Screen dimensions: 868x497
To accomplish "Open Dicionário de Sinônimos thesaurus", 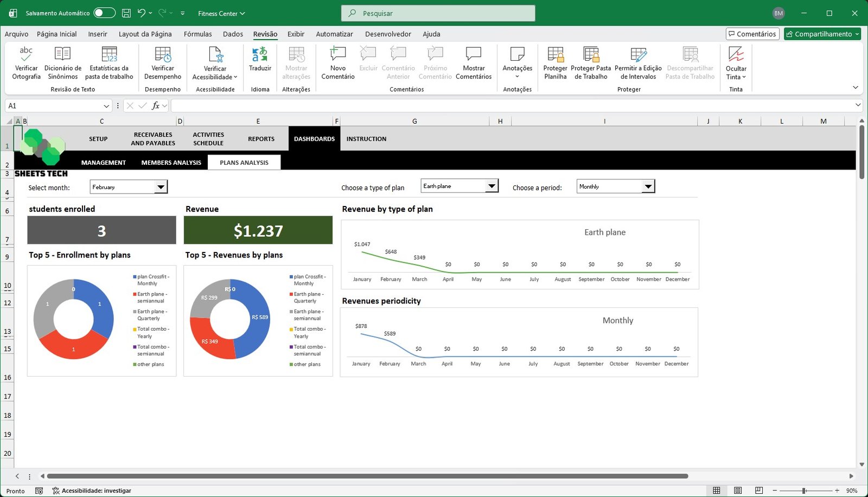I will [63, 54].
